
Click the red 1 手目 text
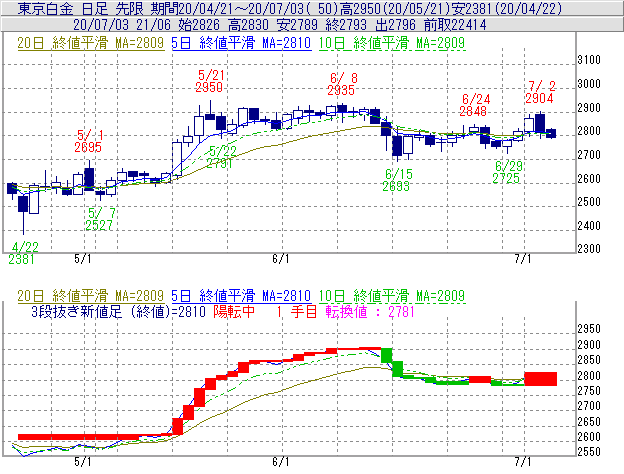297,312
